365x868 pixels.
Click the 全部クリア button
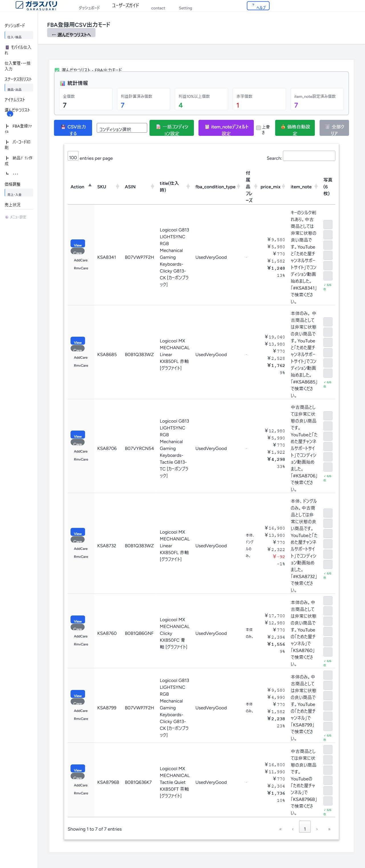click(334, 128)
